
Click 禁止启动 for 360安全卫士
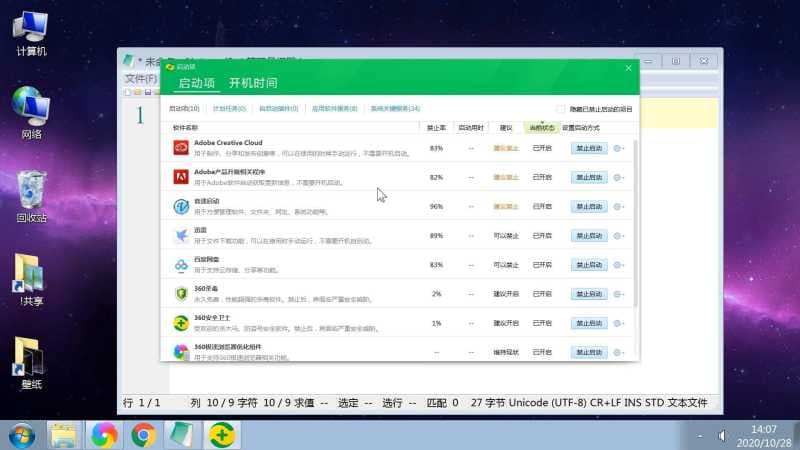589,323
